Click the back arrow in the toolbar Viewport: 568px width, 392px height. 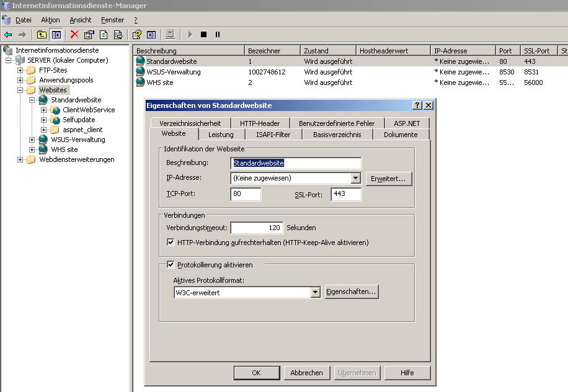[8, 35]
